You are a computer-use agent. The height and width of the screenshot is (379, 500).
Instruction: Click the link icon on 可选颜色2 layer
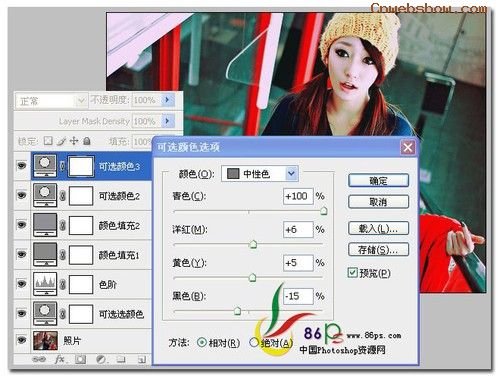tap(63, 196)
